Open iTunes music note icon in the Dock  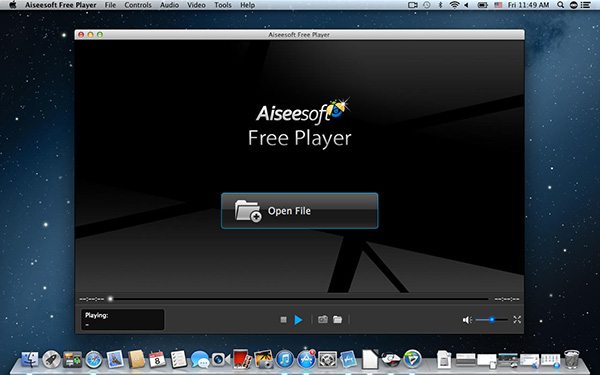click(285, 360)
